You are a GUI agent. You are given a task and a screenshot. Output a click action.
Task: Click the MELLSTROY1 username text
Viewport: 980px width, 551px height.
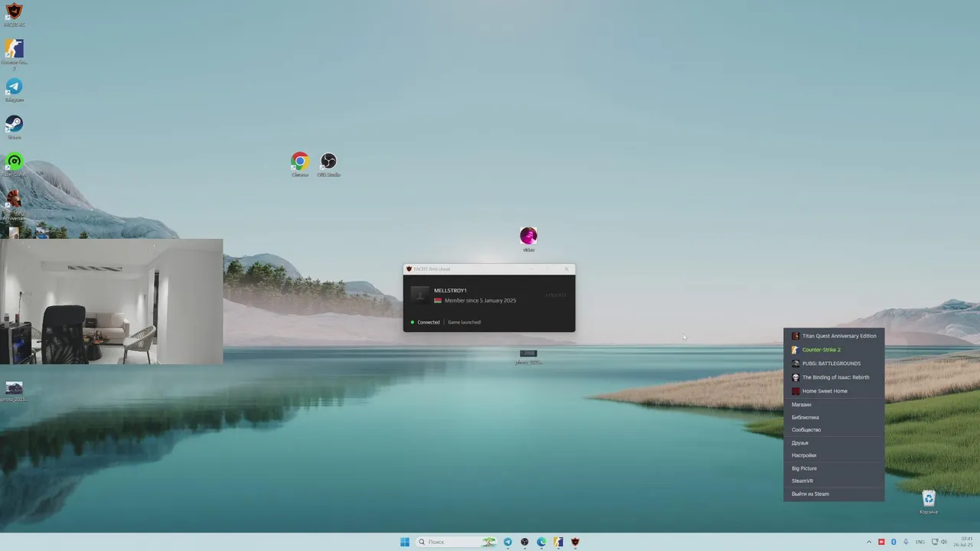(x=450, y=290)
